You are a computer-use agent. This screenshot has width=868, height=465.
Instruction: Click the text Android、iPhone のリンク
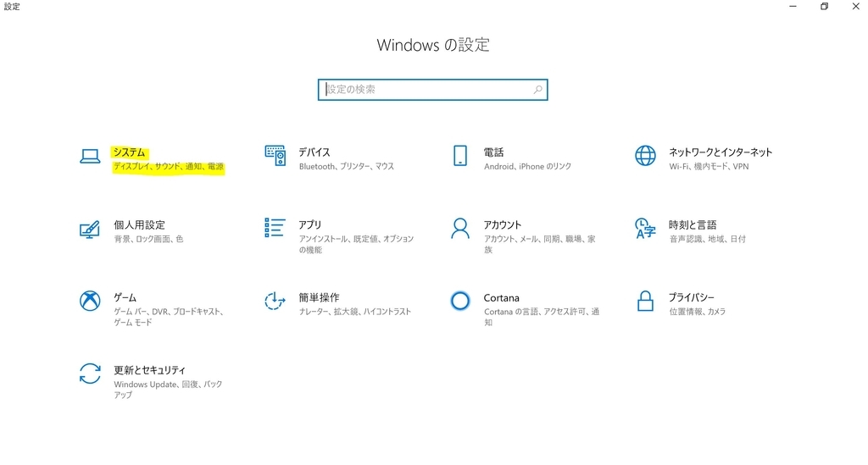pyautogui.click(x=527, y=166)
